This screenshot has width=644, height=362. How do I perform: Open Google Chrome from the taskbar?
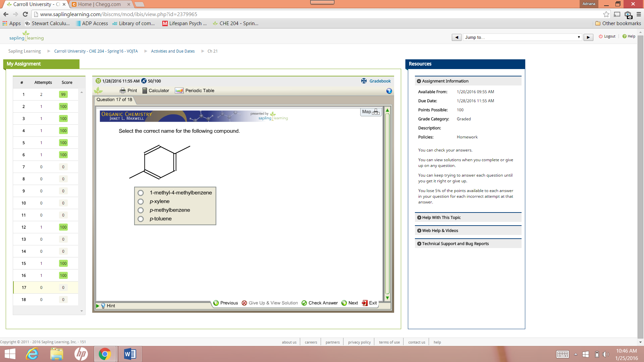coord(105,354)
